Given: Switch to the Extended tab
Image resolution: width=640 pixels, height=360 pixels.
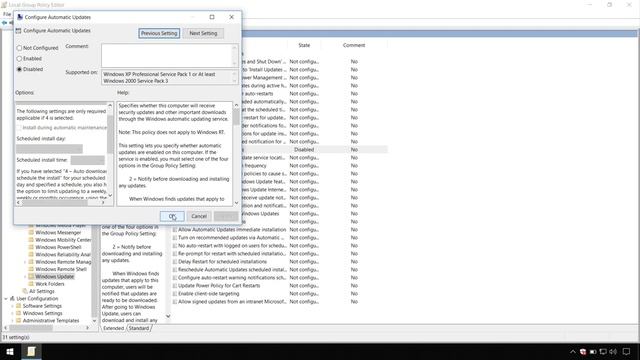Looking at the screenshot, I should pos(113,328).
